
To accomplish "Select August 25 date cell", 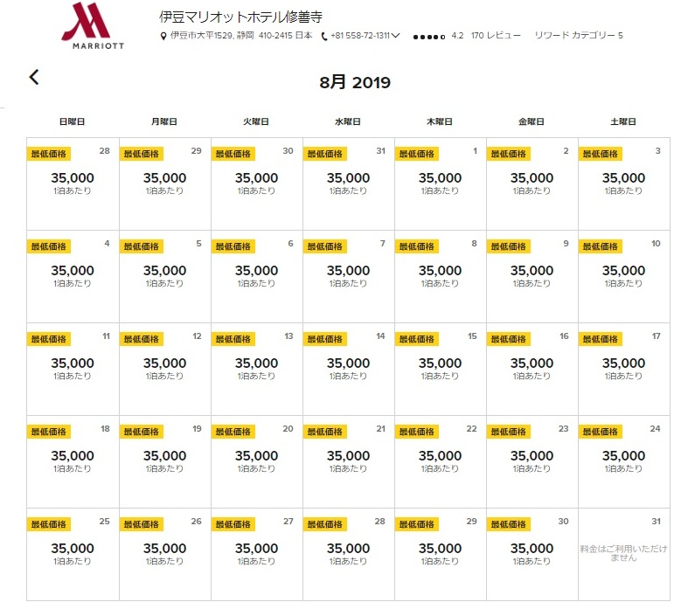I will point(73,555).
